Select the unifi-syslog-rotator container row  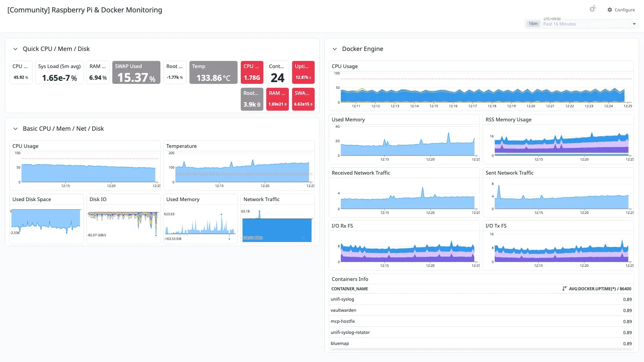coord(481,333)
